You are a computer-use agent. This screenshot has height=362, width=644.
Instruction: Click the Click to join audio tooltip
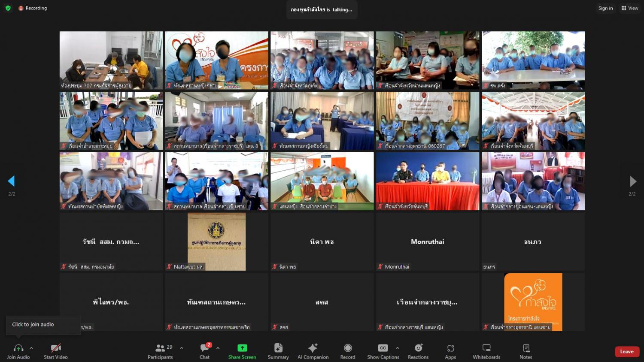(x=43, y=325)
